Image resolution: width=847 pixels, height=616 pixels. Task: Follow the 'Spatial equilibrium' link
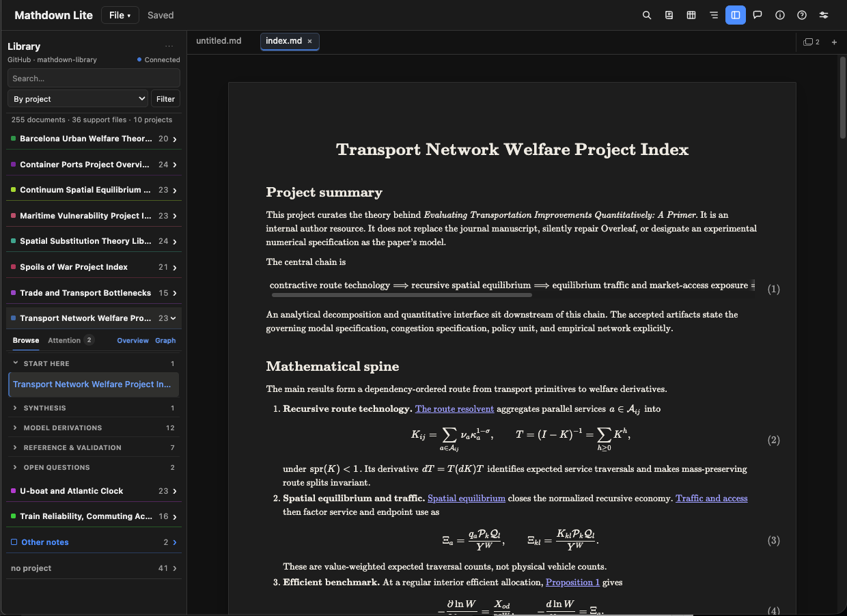[466, 499]
